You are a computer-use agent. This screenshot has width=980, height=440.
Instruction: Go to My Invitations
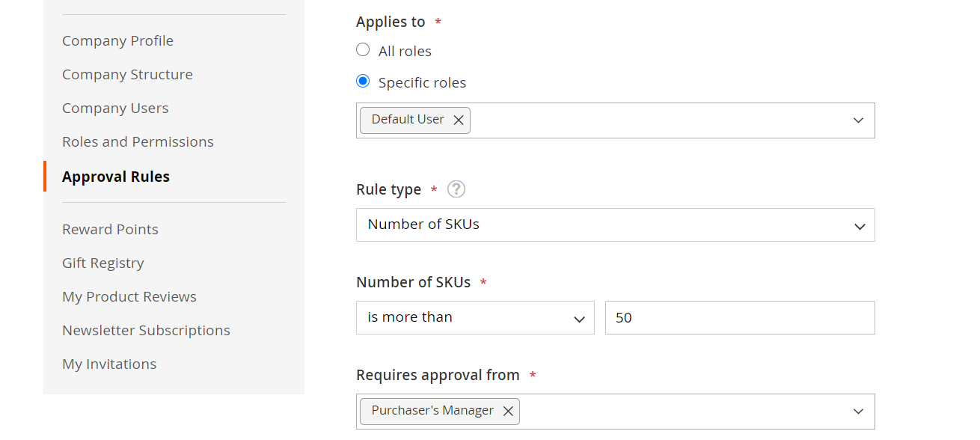coord(109,364)
